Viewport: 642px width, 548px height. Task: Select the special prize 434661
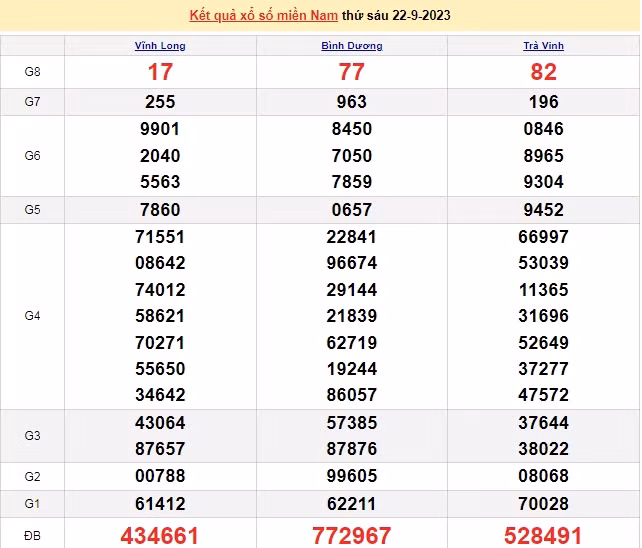[x=160, y=536]
